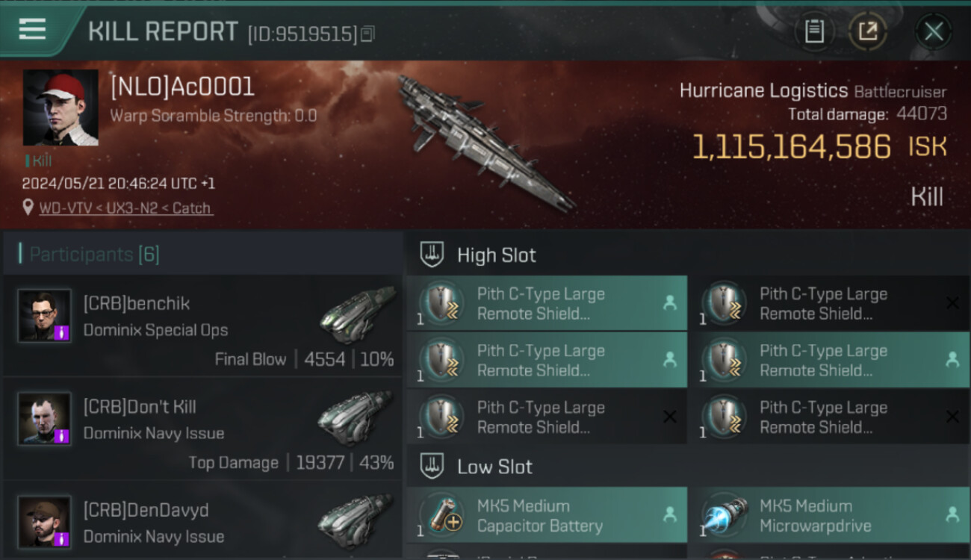Close the kill report window

933,31
